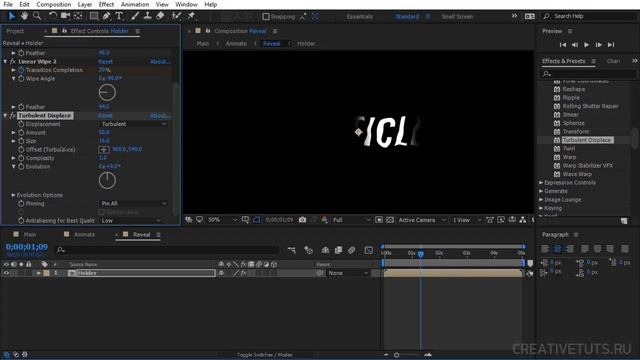This screenshot has height=360, width=640.
Task: Select the Rectangle shape tool
Action: tap(93, 16)
